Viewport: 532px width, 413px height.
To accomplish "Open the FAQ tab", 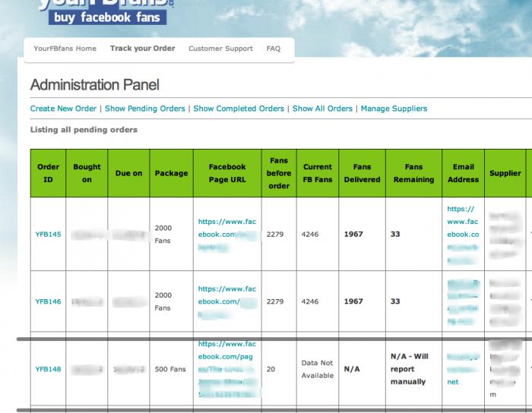I will pos(274,49).
